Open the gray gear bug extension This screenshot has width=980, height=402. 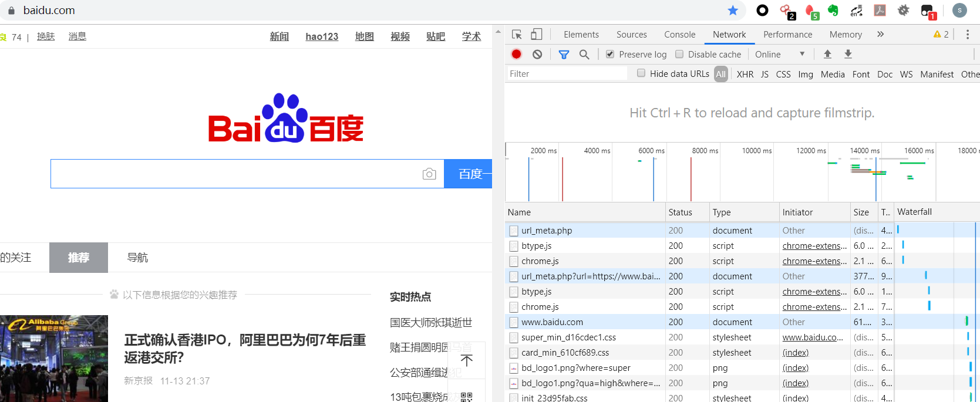point(904,10)
